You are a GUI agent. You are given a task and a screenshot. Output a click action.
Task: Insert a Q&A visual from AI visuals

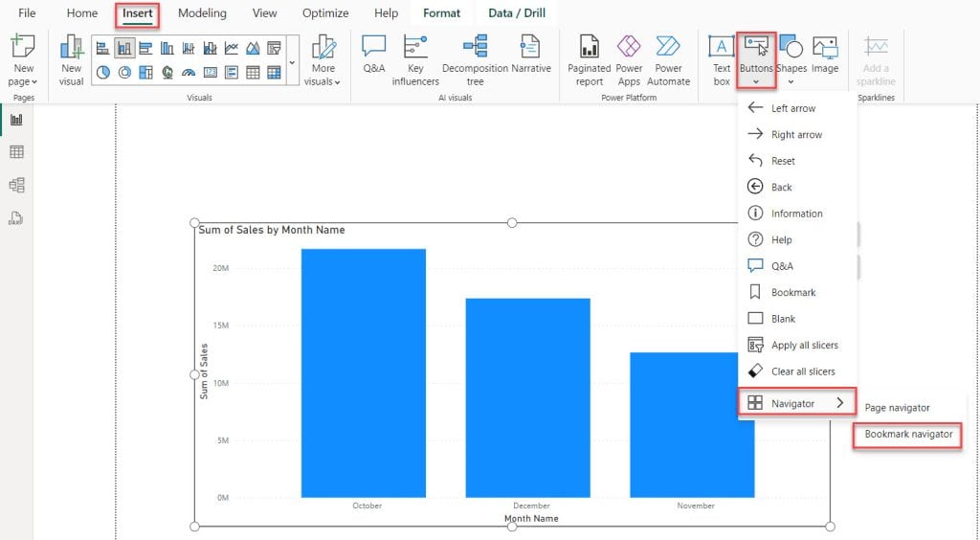point(374,55)
